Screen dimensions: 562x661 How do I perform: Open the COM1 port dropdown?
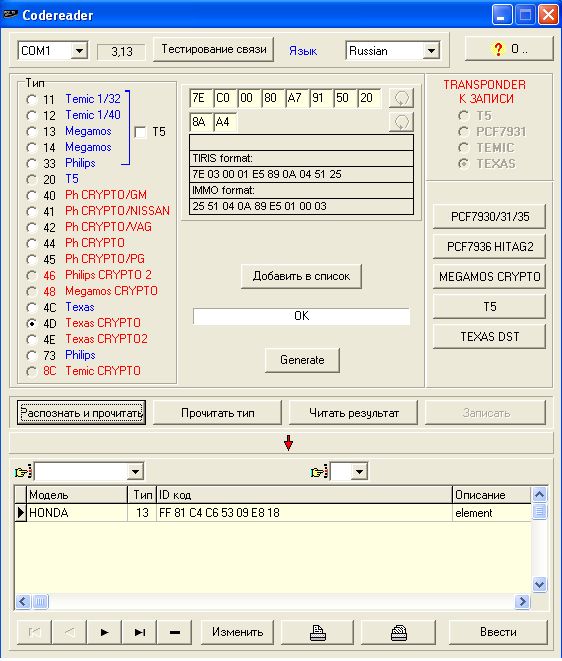pyautogui.click(x=79, y=51)
